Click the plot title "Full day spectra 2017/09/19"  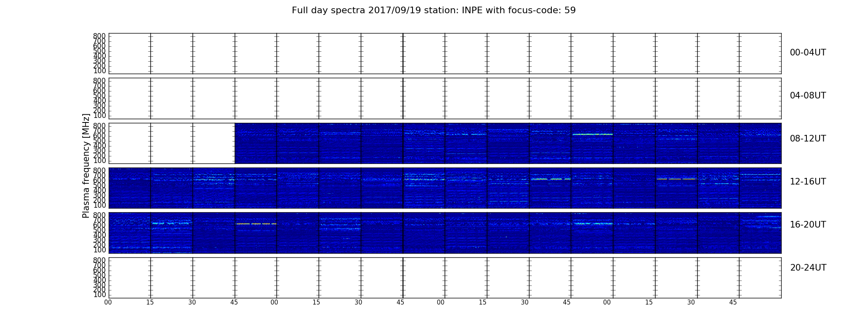tap(434, 10)
